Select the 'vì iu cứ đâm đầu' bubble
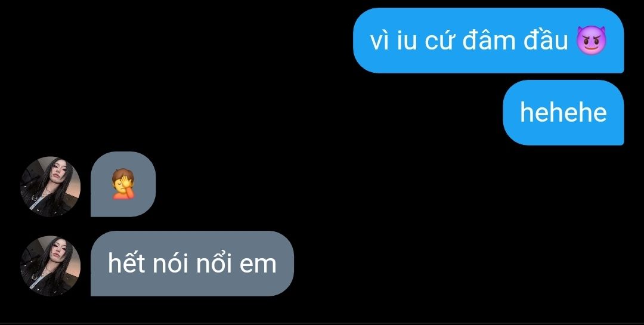Screen dimensions: 644x325 click(488, 41)
